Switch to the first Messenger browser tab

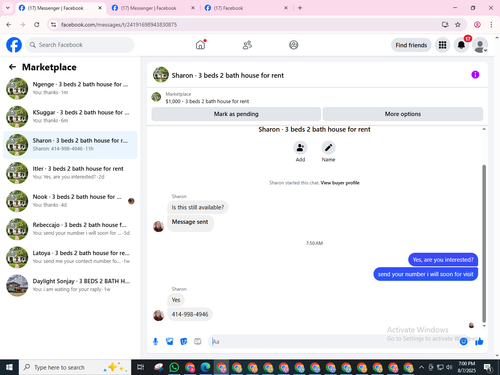pos(60,8)
